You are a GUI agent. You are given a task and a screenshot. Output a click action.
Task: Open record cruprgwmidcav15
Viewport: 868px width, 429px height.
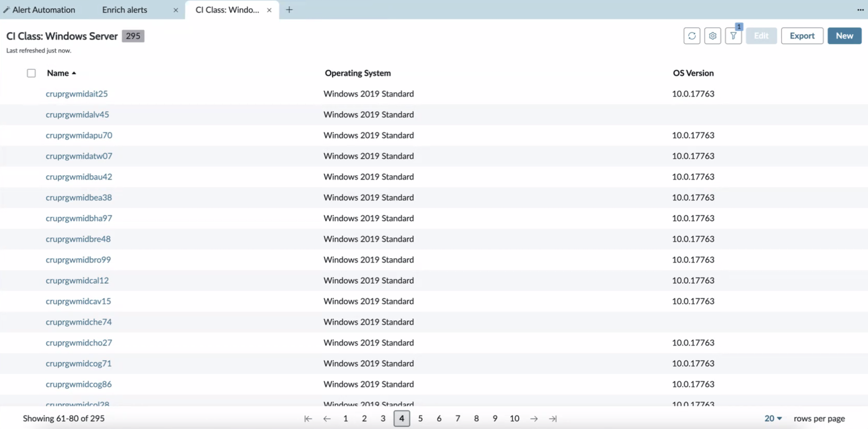point(78,301)
